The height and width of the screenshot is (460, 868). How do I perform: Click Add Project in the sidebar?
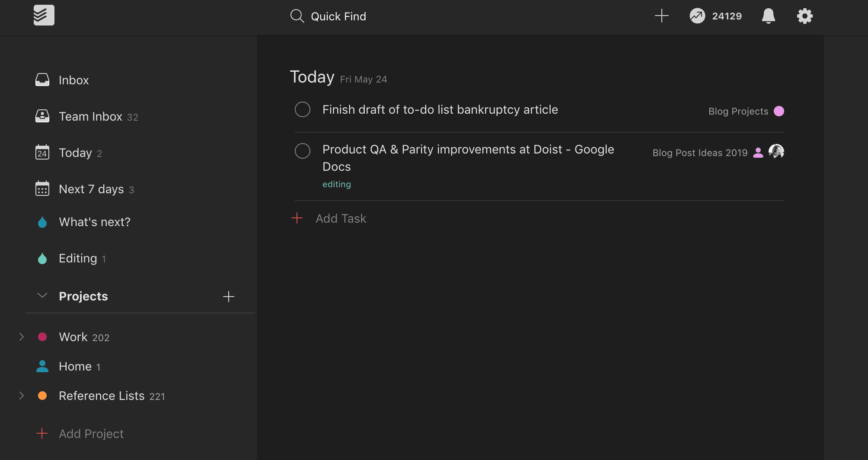91,434
